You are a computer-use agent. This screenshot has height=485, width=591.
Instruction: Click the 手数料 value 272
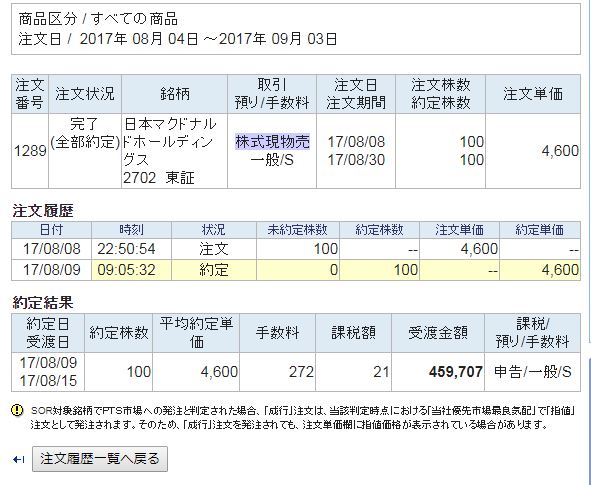(301, 372)
